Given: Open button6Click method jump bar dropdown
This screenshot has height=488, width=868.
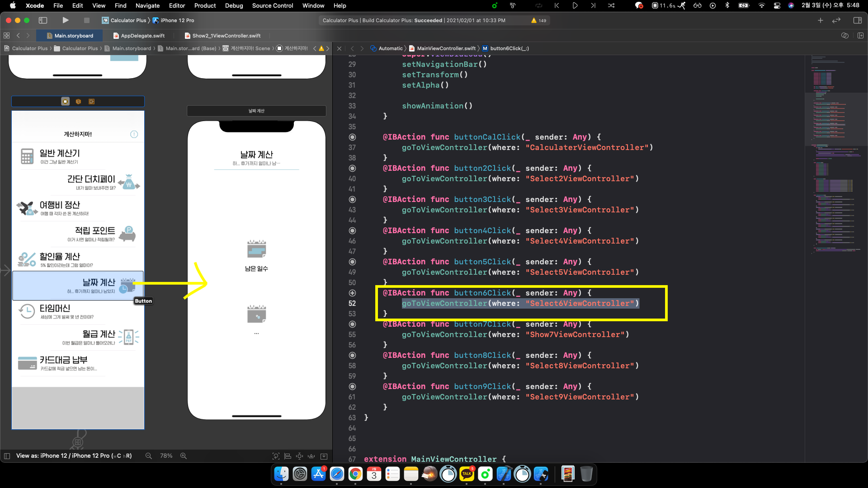Looking at the screenshot, I should tap(509, 48).
